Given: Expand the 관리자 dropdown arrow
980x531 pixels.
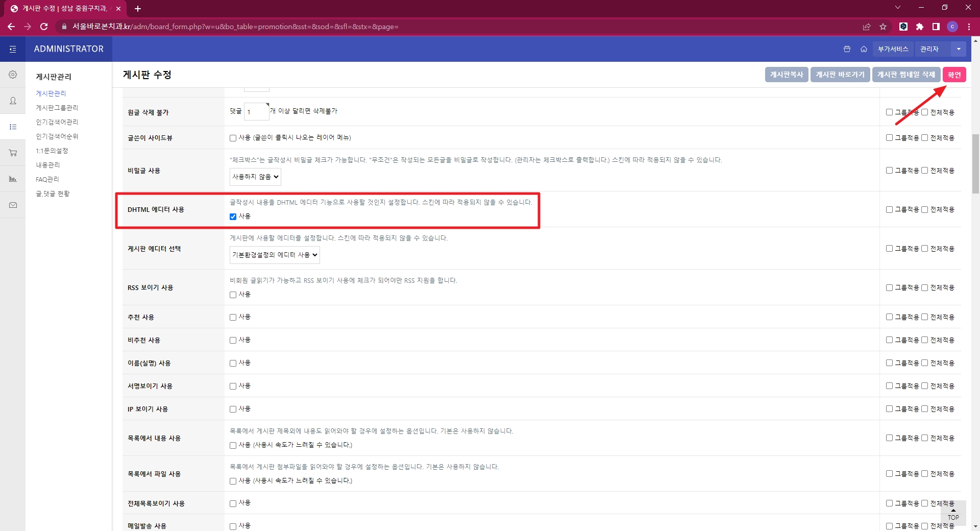Looking at the screenshot, I should pos(959,49).
